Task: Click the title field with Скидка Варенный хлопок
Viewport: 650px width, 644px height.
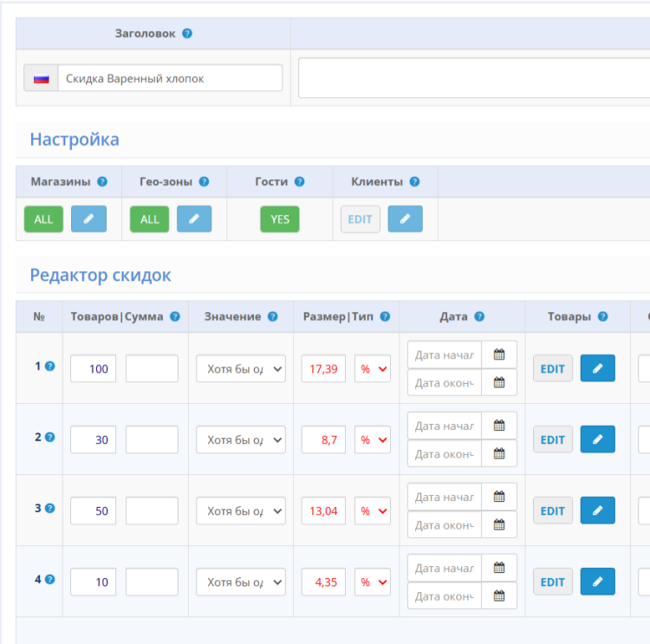Action: 169,78
